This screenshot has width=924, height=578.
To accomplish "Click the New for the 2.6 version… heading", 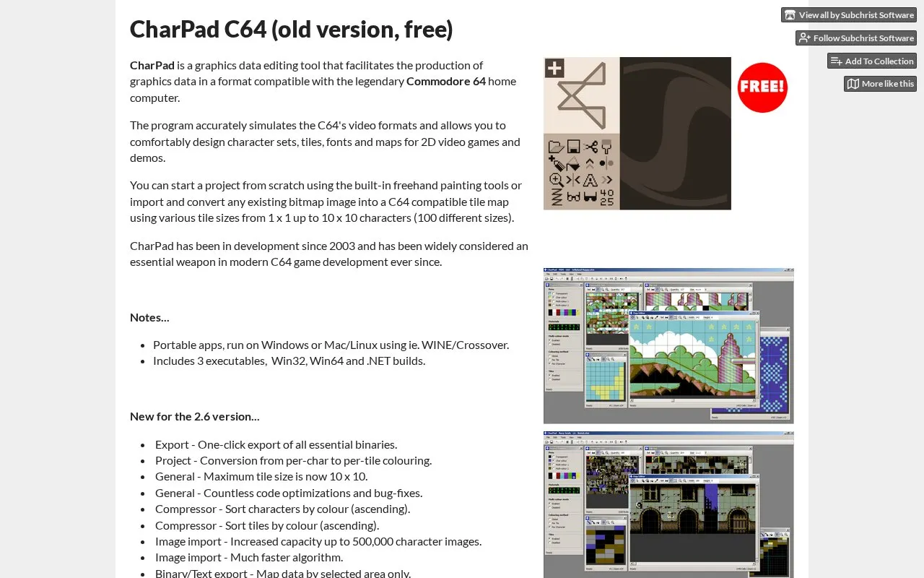I will click(x=195, y=416).
